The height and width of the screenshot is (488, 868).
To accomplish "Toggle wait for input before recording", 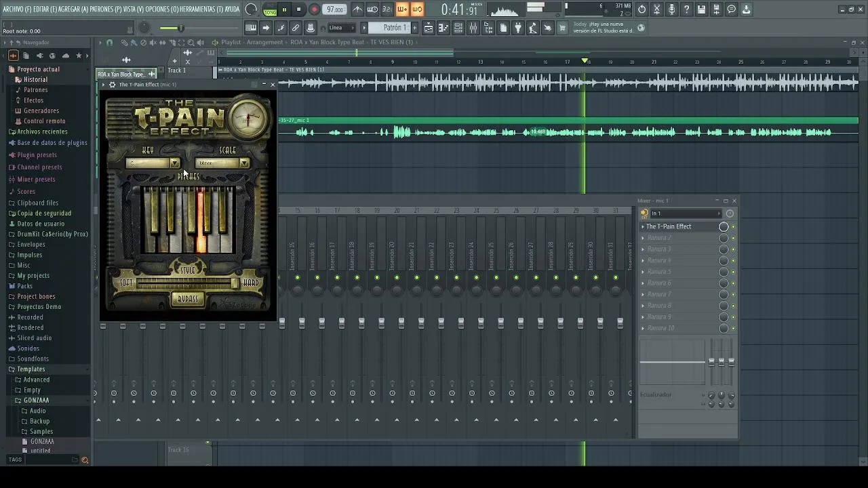I will coord(372,9).
